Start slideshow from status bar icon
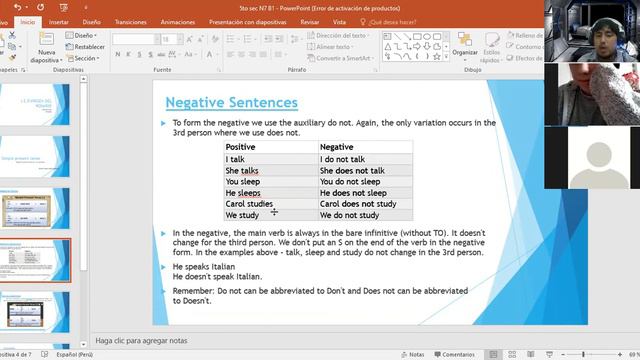This screenshot has height=360, width=640. [x=549, y=354]
